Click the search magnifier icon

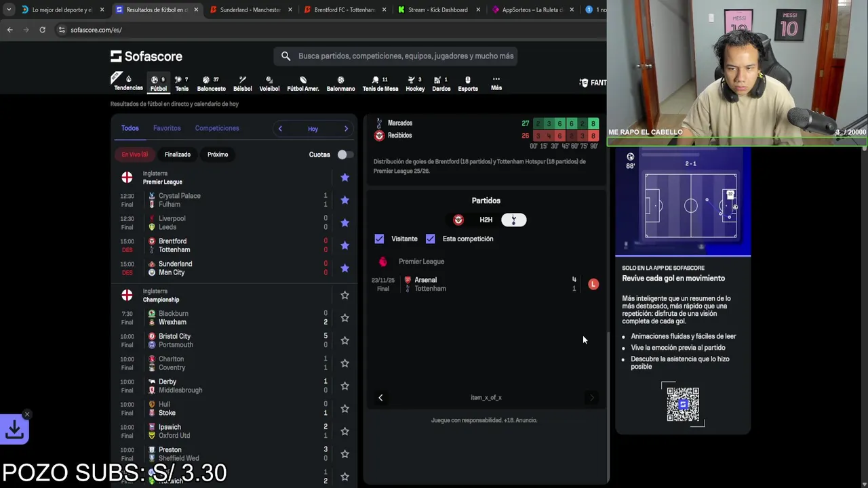(x=285, y=56)
